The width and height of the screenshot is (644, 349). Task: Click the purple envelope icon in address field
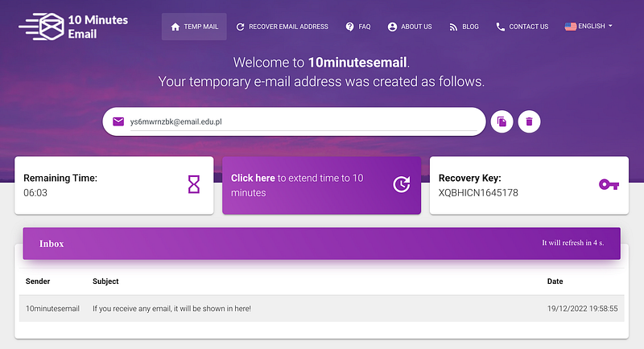point(118,121)
